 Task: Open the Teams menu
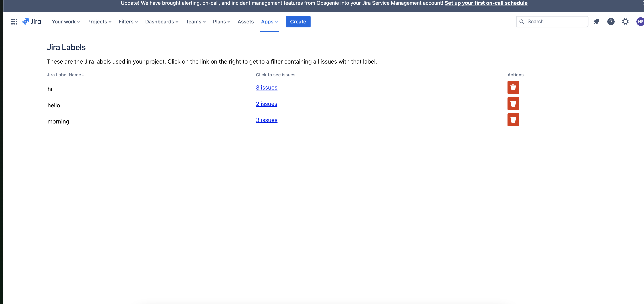[x=195, y=22]
